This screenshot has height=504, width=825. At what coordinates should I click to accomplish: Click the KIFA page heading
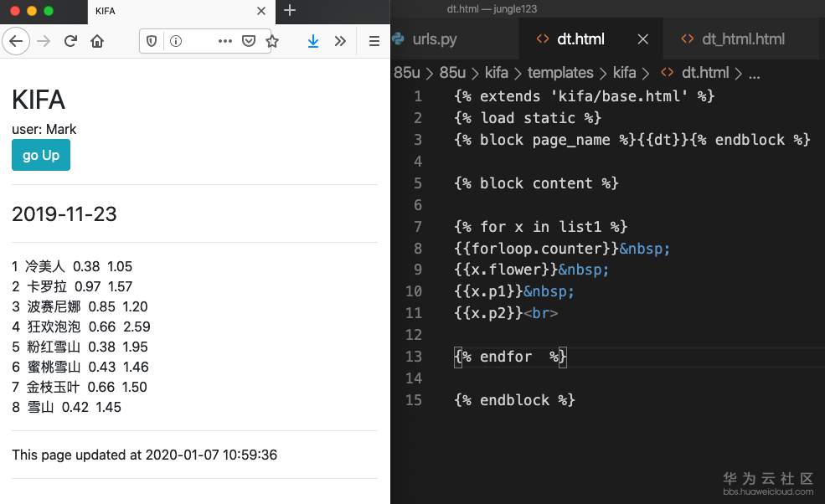pyautogui.click(x=39, y=100)
